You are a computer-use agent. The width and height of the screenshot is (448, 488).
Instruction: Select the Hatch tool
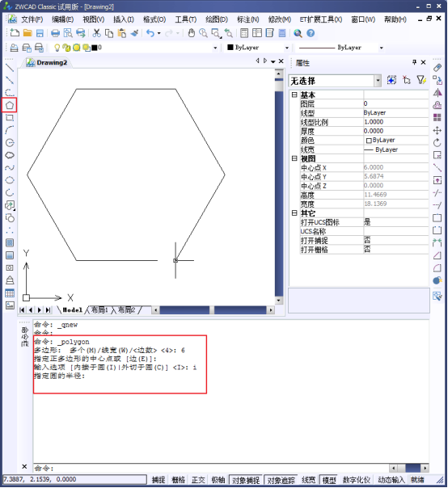tap(10, 242)
